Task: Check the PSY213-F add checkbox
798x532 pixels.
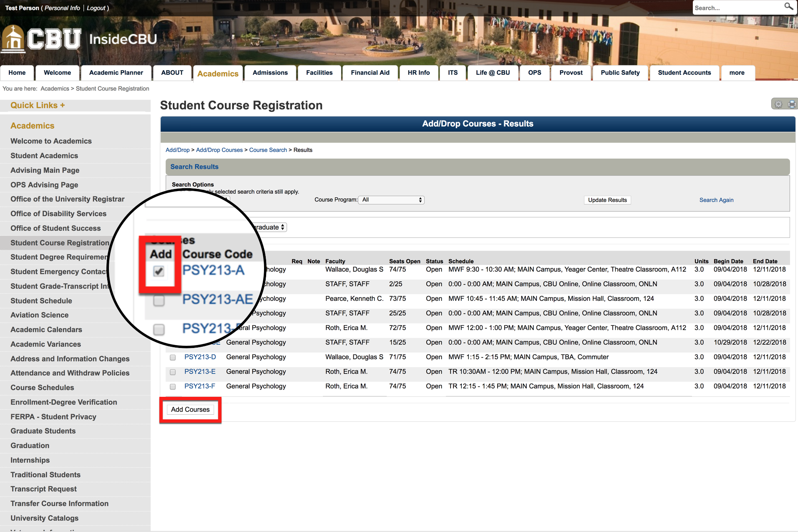Action: (x=173, y=387)
